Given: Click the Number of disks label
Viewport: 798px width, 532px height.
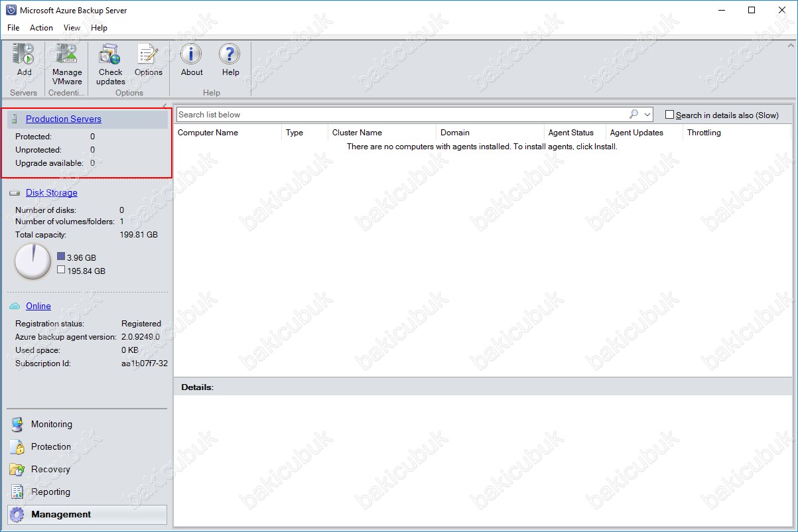Looking at the screenshot, I should [46, 210].
